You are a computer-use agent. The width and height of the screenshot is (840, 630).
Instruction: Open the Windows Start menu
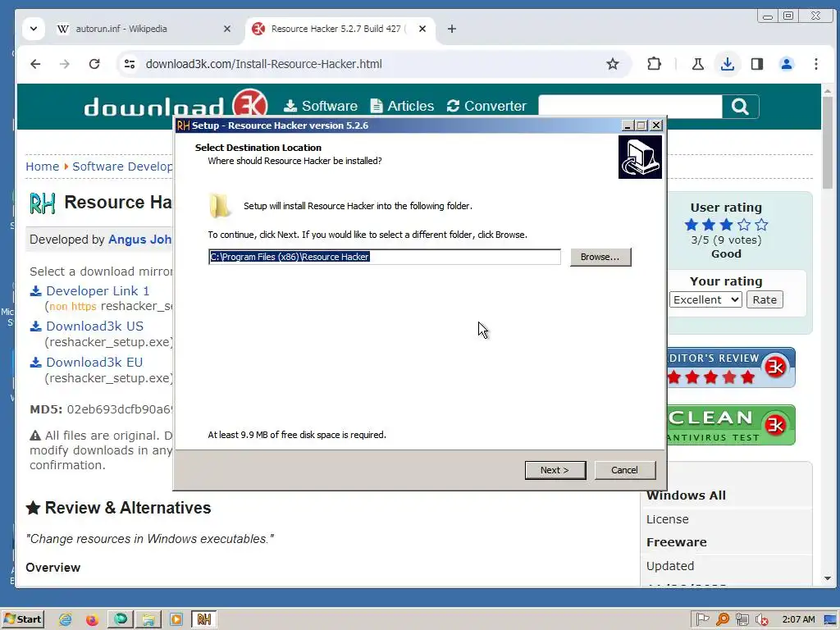point(23,619)
